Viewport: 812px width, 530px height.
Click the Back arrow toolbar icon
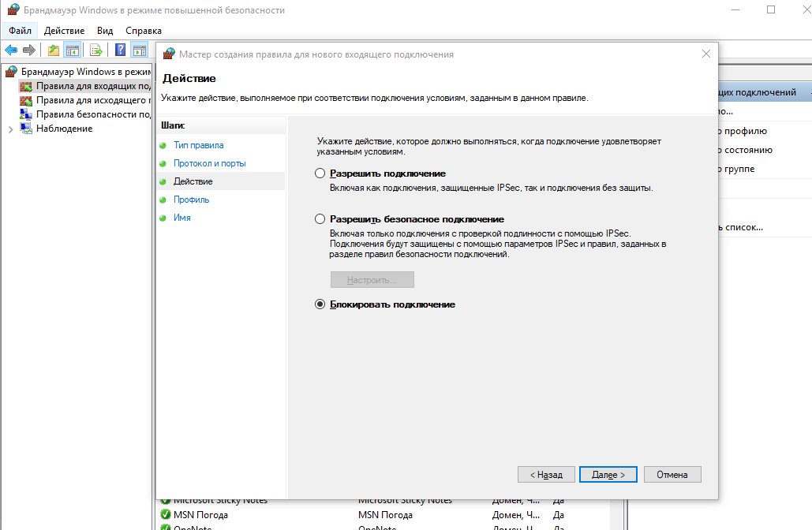(x=11, y=50)
